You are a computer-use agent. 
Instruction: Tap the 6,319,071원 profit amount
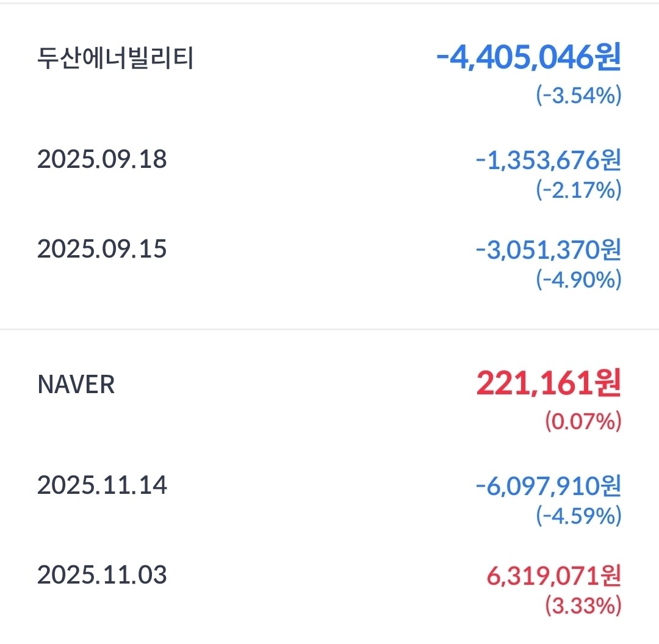553,575
